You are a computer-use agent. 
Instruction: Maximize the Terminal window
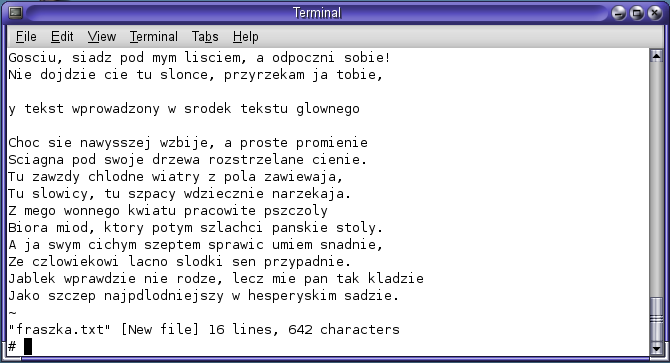tap(637, 13)
